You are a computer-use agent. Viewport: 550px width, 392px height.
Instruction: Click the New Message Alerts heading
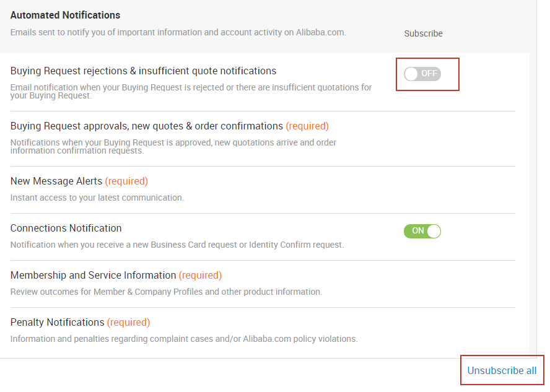[56, 181]
